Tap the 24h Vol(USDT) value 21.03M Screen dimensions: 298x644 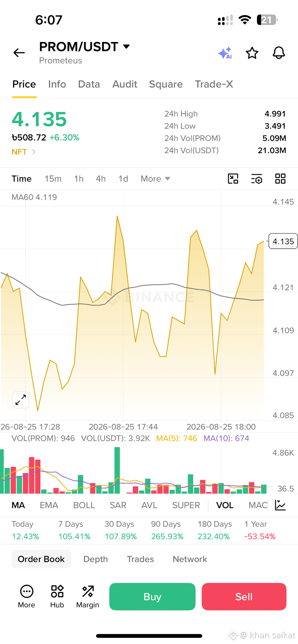coord(272,150)
